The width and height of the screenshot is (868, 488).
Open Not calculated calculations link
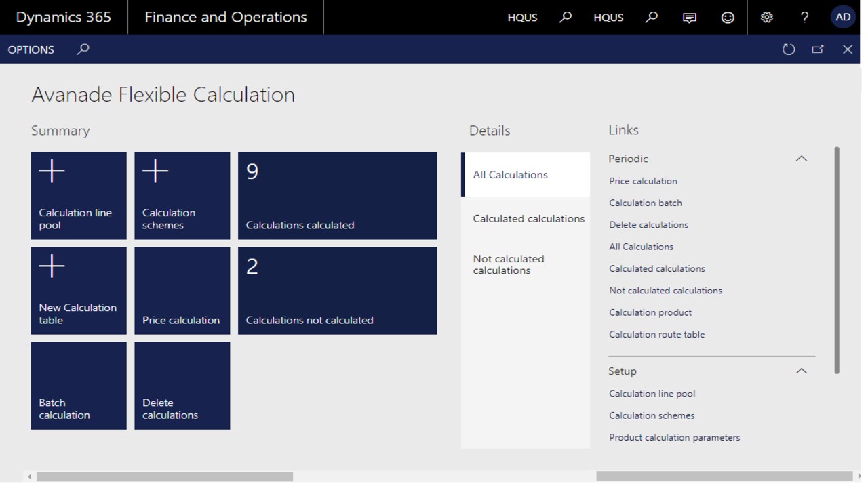tap(665, 290)
